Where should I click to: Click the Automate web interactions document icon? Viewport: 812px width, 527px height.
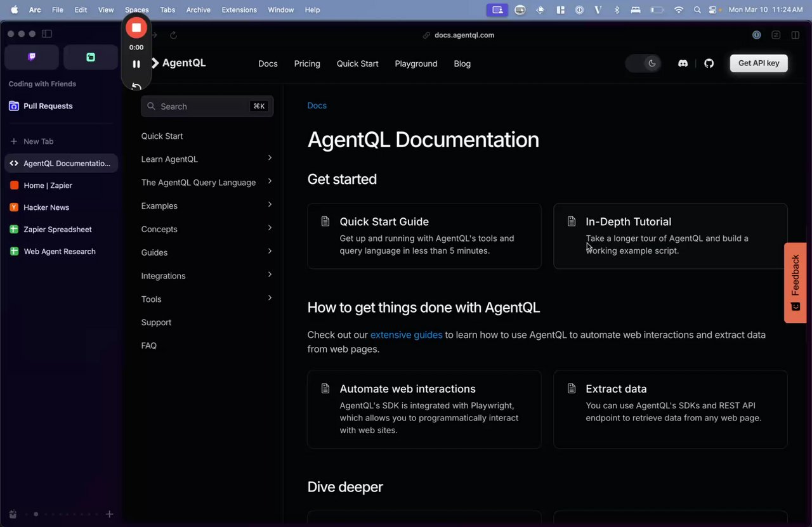pos(325,388)
